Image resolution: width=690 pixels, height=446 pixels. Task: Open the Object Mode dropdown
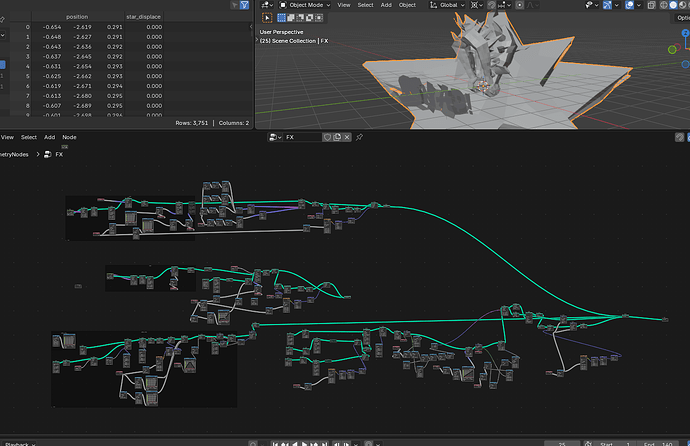(305, 5)
